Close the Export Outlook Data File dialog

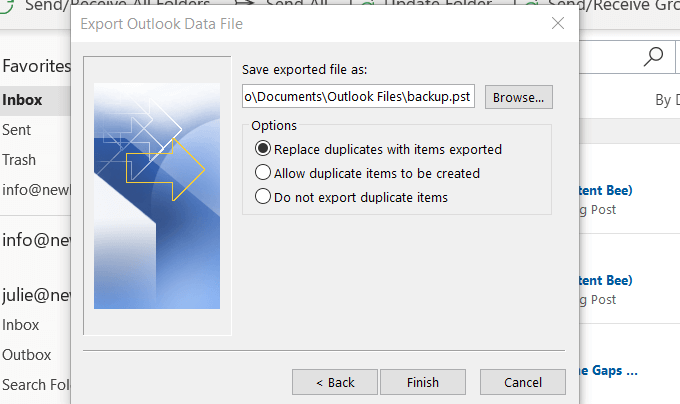click(556, 23)
